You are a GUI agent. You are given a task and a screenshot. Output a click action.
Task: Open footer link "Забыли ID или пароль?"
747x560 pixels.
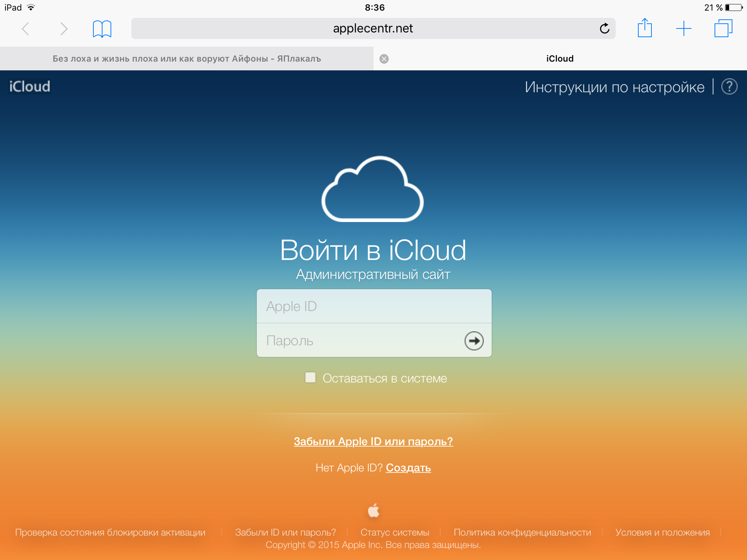pyautogui.click(x=286, y=532)
